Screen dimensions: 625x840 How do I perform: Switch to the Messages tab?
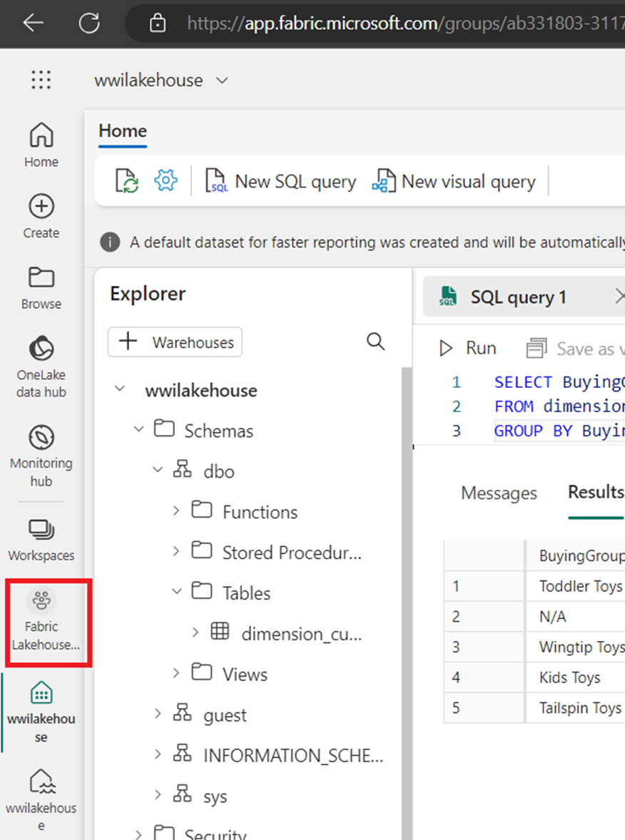click(499, 493)
